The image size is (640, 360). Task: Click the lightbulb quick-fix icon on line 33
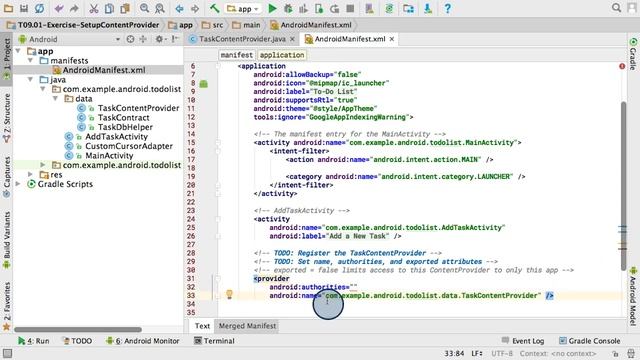click(229, 294)
